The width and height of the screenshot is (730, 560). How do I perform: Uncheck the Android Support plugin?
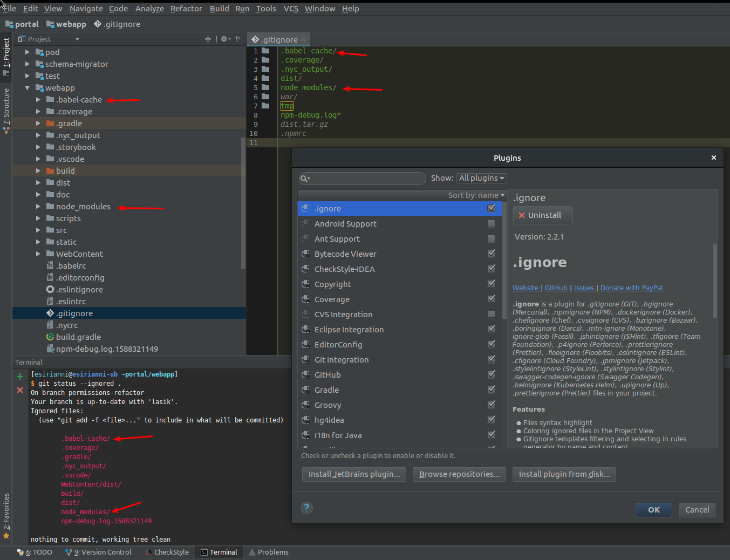[491, 223]
